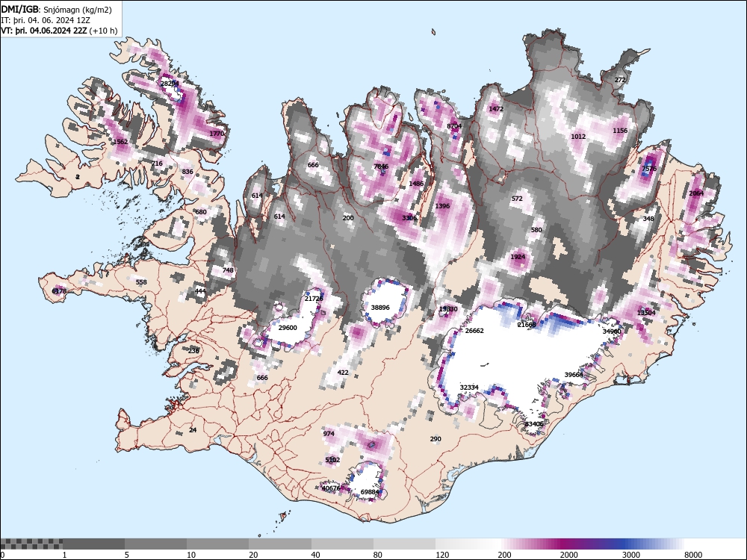Click the snow value 1156
747x560 pixels.
pyautogui.click(x=620, y=131)
